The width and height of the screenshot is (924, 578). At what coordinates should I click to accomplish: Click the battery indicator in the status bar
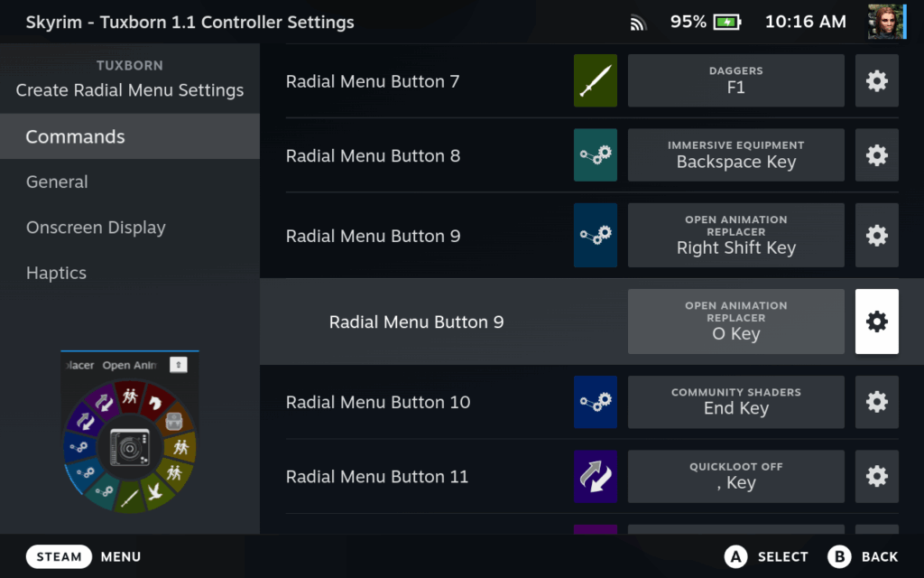(729, 21)
